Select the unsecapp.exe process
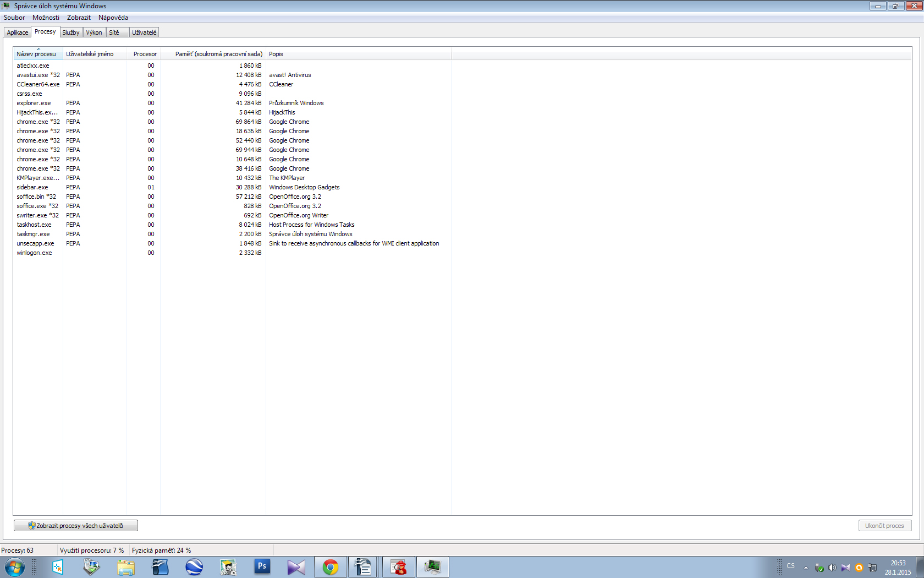This screenshot has width=924, height=578. coord(232,243)
